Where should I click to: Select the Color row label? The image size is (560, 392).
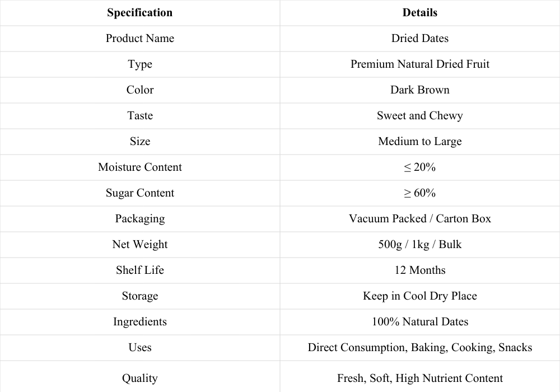(x=139, y=90)
